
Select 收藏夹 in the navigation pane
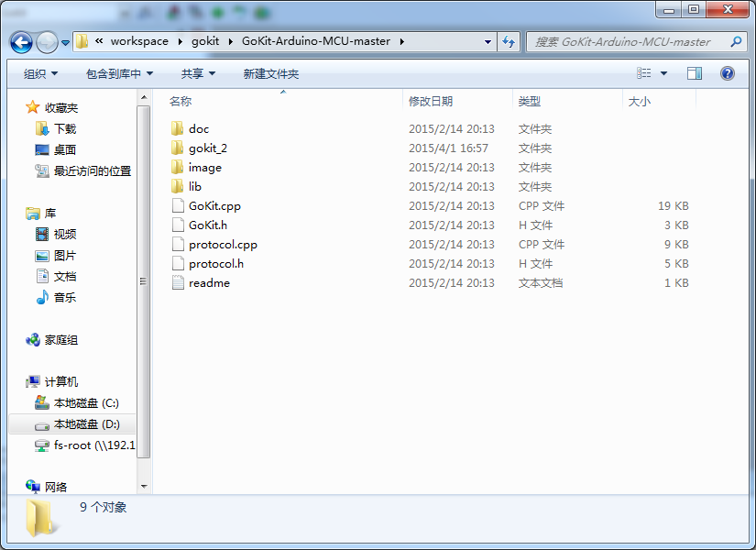click(x=61, y=107)
